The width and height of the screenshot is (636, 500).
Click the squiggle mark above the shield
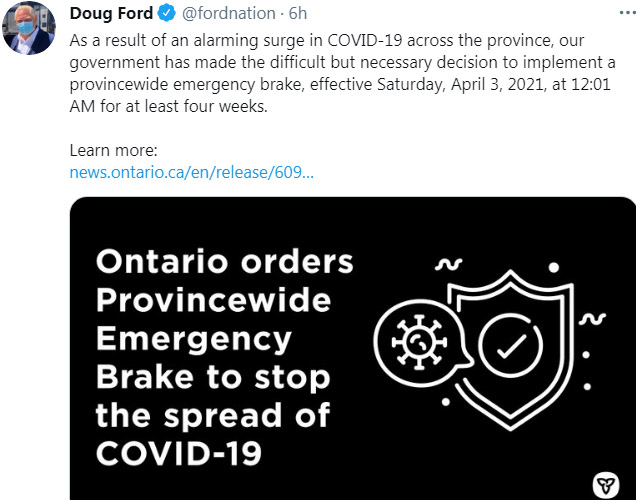pos(447,266)
